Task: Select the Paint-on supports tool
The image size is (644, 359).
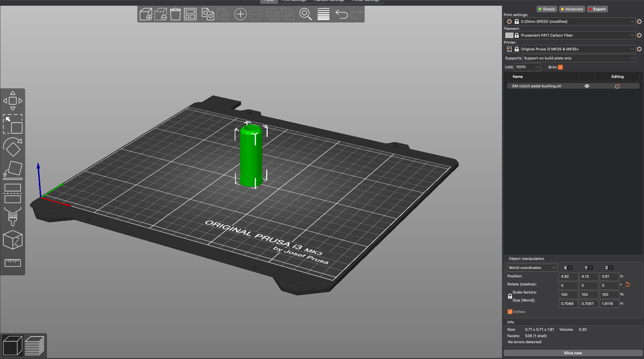Action: pyautogui.click(x=13, y=217)
